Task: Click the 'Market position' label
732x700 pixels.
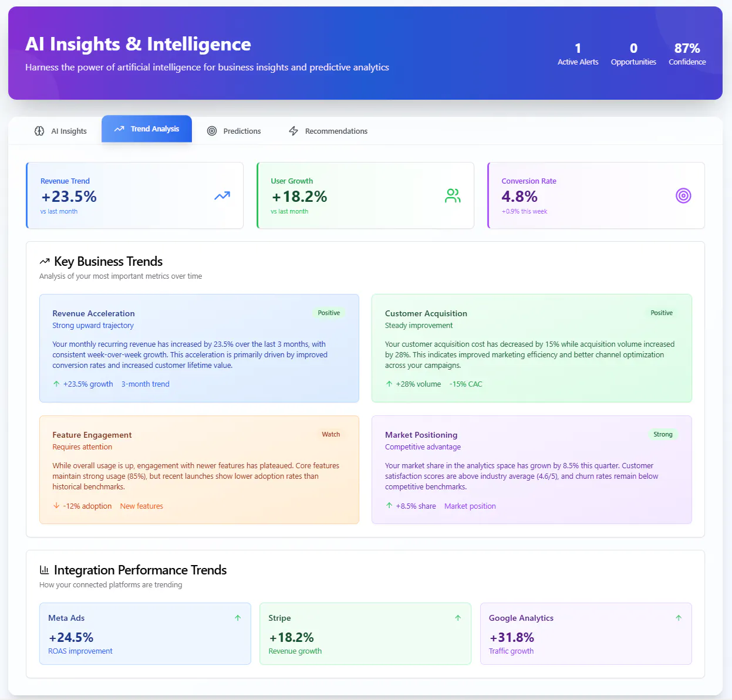Action: tap(470, 506)
